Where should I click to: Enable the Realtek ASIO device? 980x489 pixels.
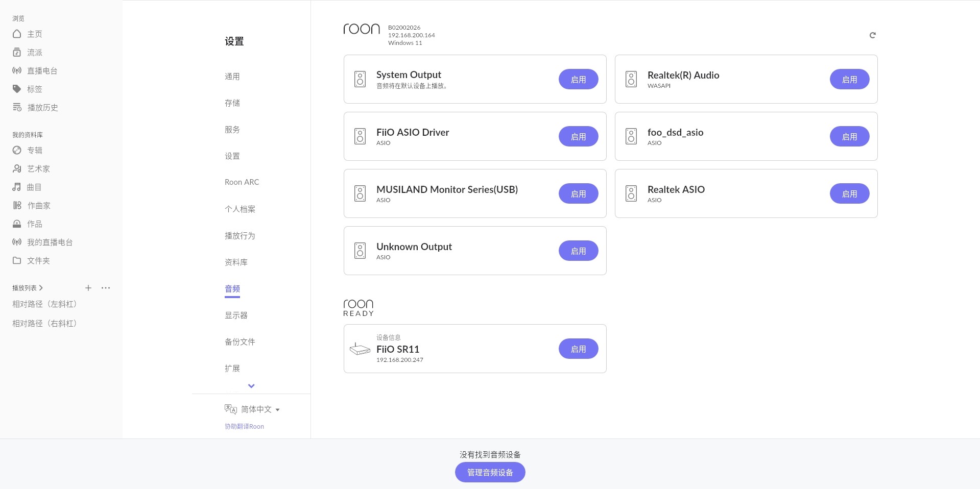point(849,193)
